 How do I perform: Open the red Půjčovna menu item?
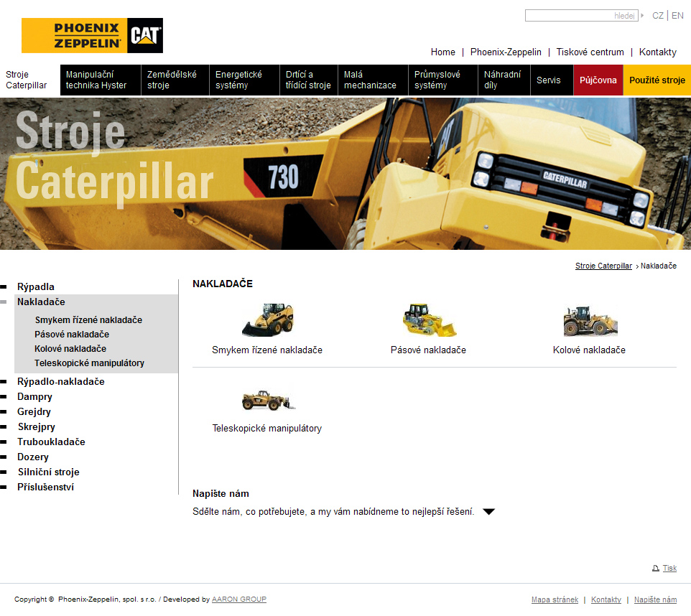coord(598,80)
